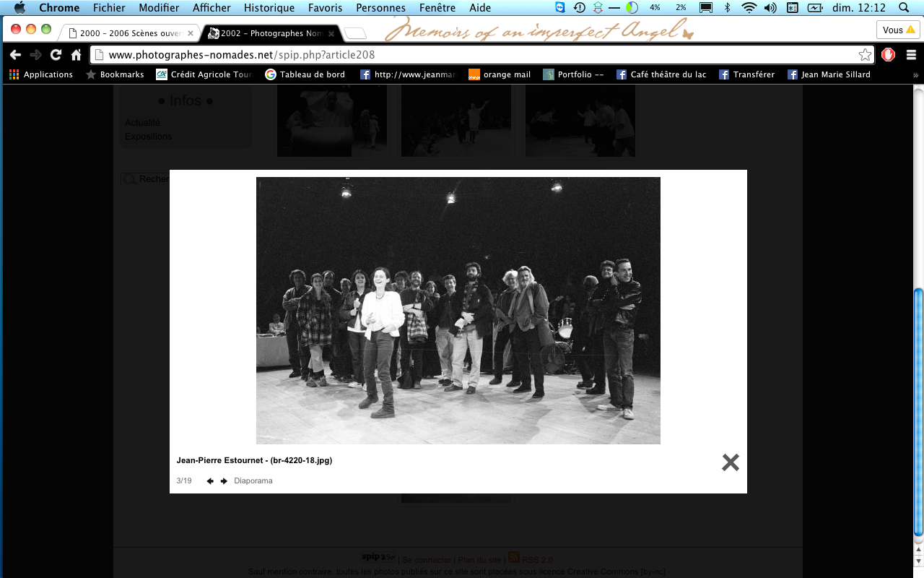Go to next photo with right arrow

click(x=224, y=481)
